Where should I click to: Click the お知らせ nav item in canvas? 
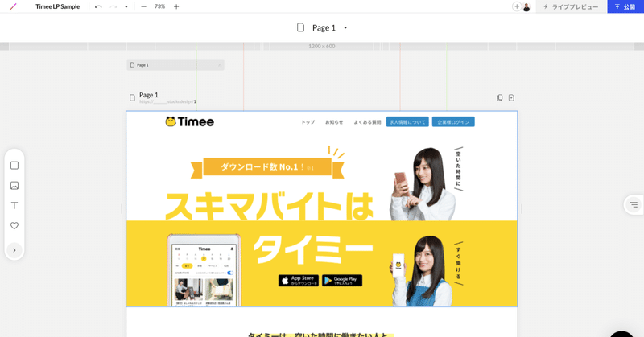(x=334, y=122)
